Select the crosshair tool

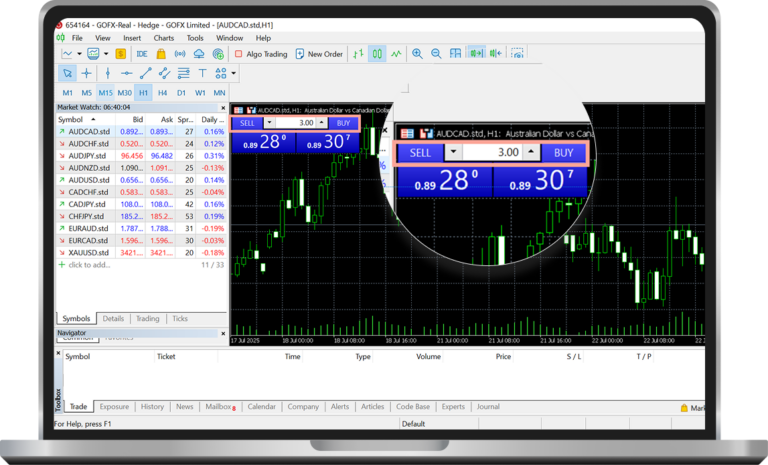pos(86,73)
